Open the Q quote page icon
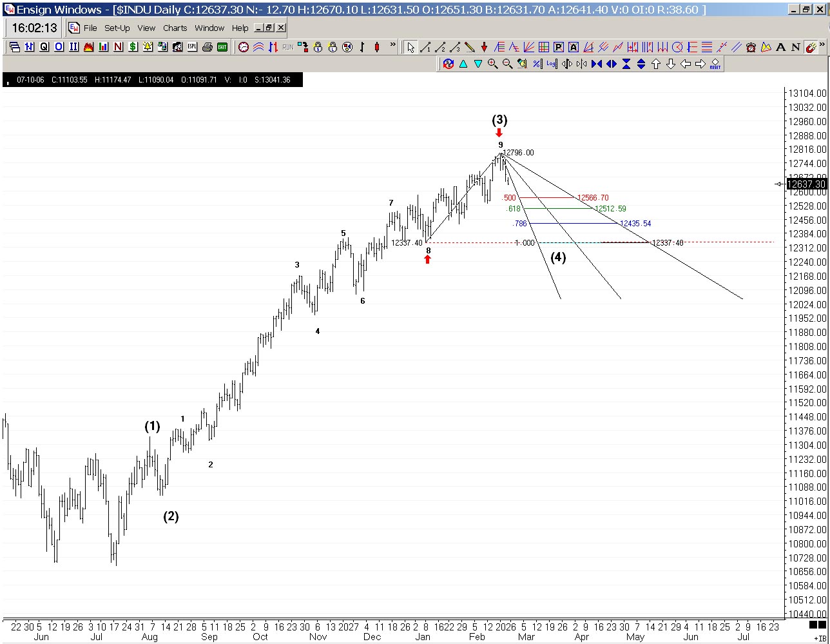 [x=44, y=47]
